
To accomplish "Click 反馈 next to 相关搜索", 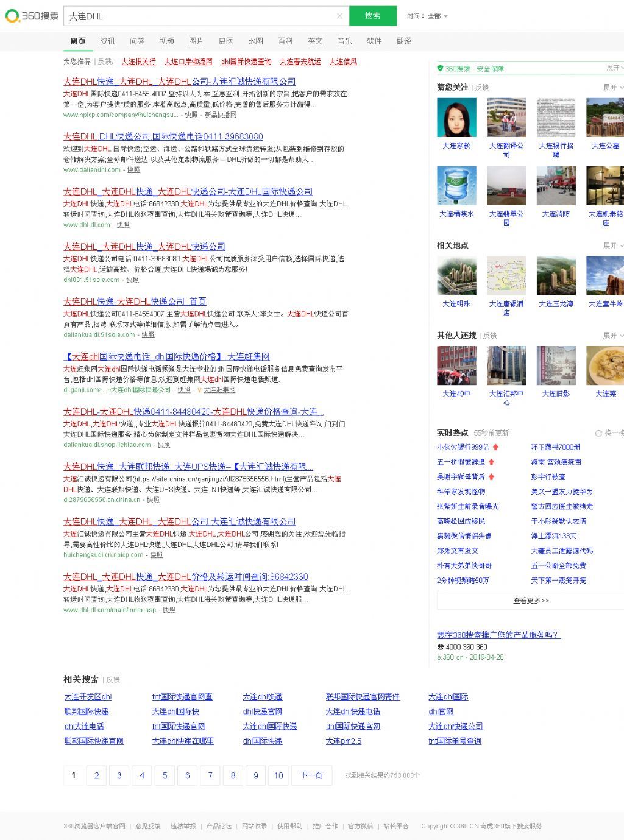I will [113, 680].
